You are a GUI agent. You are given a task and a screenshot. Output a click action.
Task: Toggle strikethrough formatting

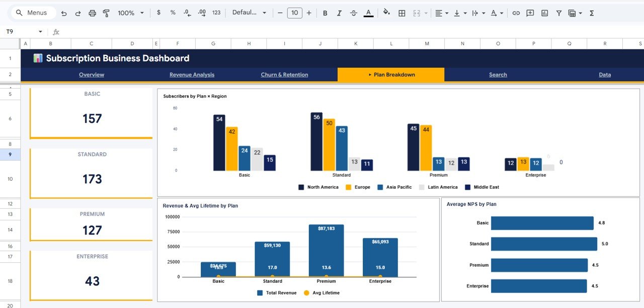(353, 13)
